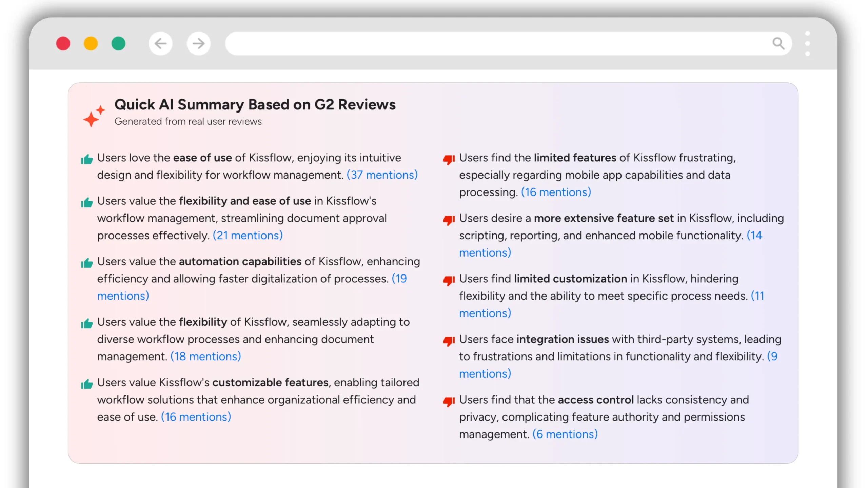Click thumbs-down icon beside limited features
The width and height of the screenshot is (868, 488).
tap(449, 160)
